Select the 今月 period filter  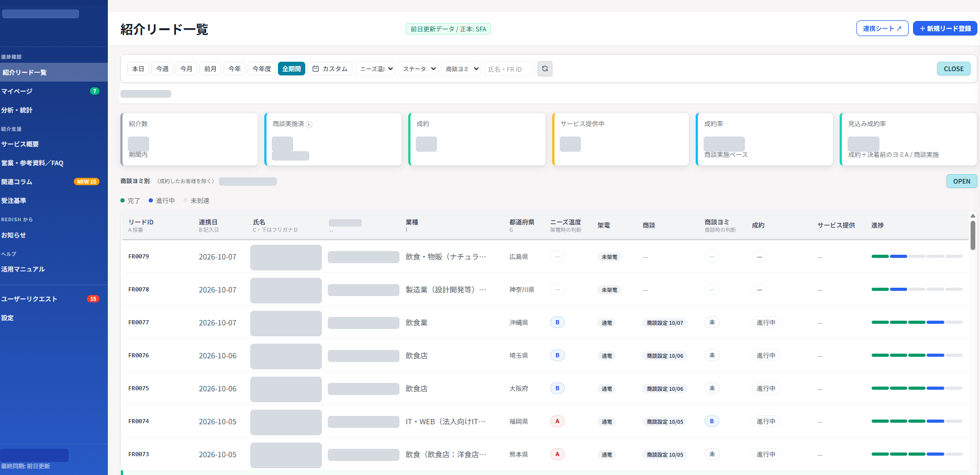pos(186,69)
